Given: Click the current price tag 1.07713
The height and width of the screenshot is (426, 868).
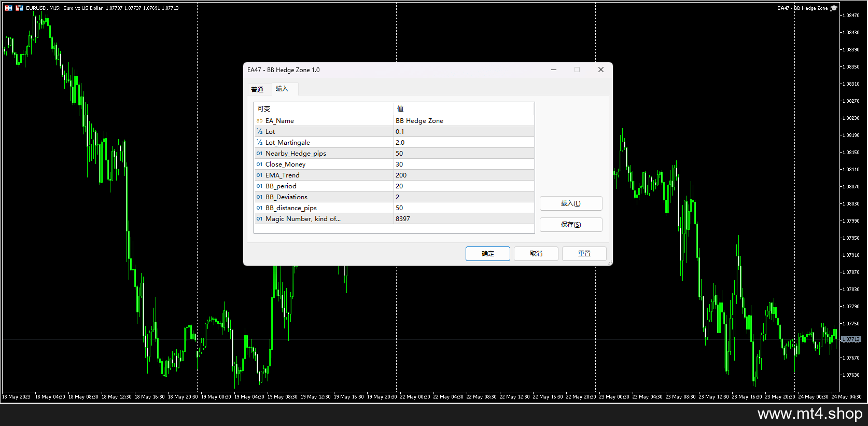Looking at the screenshot, I should click(851, 339).
